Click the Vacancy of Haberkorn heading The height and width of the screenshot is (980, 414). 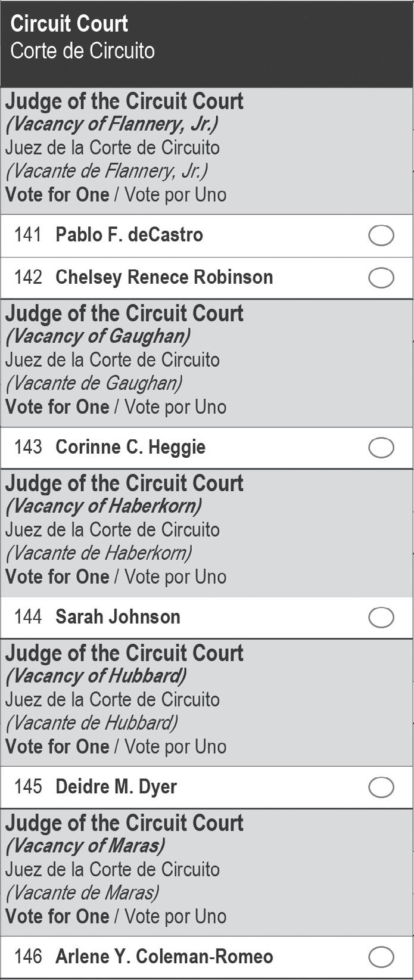[x=104, y=506]
